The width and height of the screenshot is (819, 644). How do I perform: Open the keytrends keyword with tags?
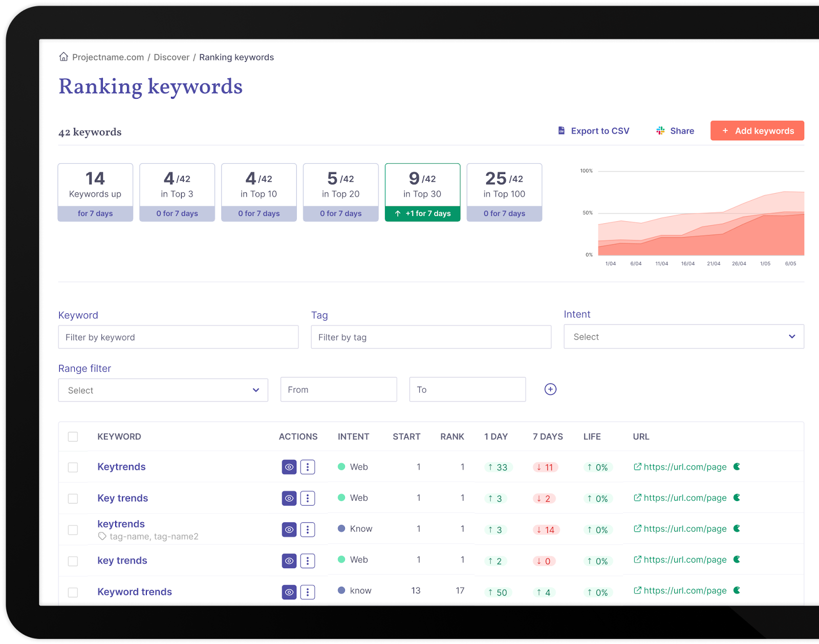tap(121, 524)
